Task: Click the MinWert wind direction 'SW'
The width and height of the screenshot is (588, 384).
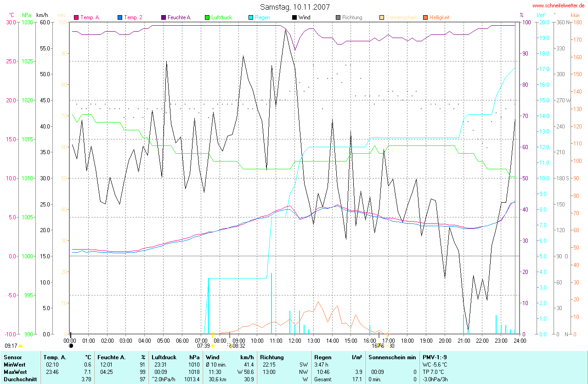Action: pyautogui.click(x=304, y=364)
